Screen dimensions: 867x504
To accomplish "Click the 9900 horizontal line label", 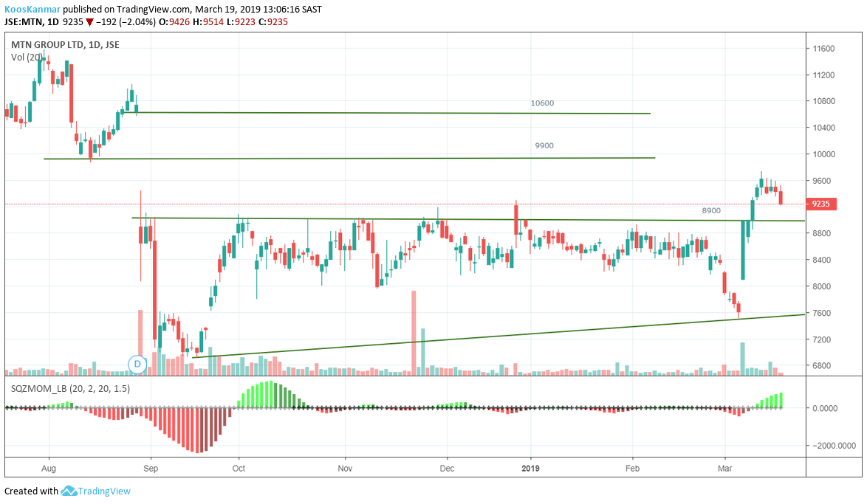I will (544, 146).
